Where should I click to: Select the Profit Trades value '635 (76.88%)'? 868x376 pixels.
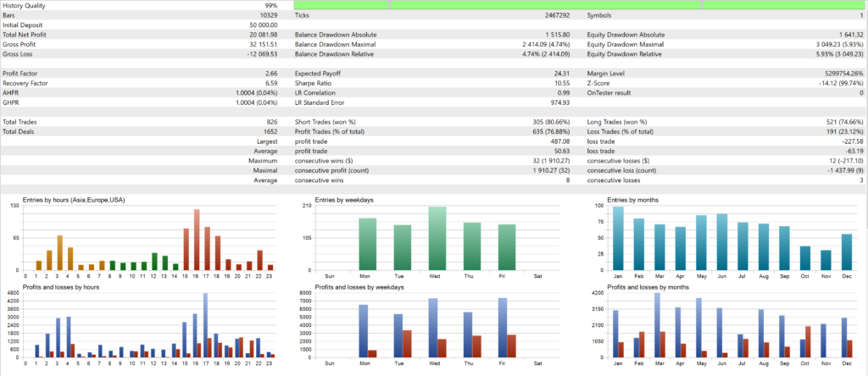pos(551,131)
